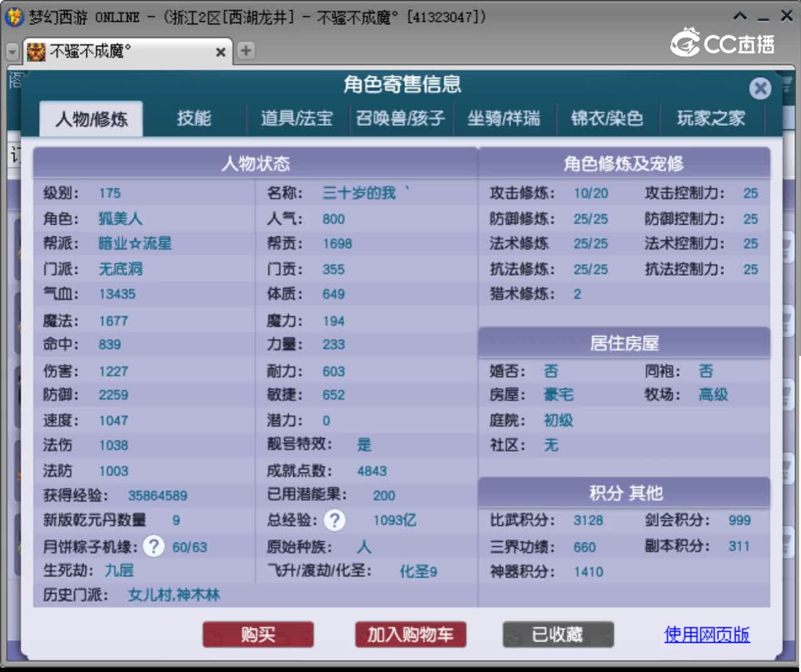Screen dimensions: 801x672
Task: Click the 剑会积分 value 999
Action: coord(740,521)
